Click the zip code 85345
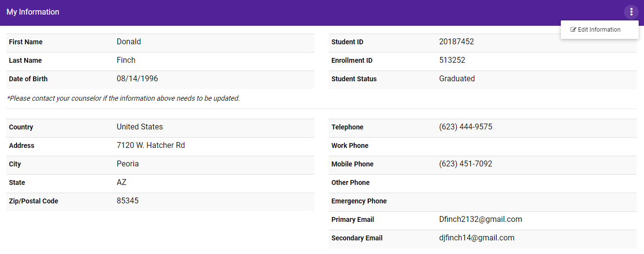The image size is (644, 254). click(x=127, y=201)
